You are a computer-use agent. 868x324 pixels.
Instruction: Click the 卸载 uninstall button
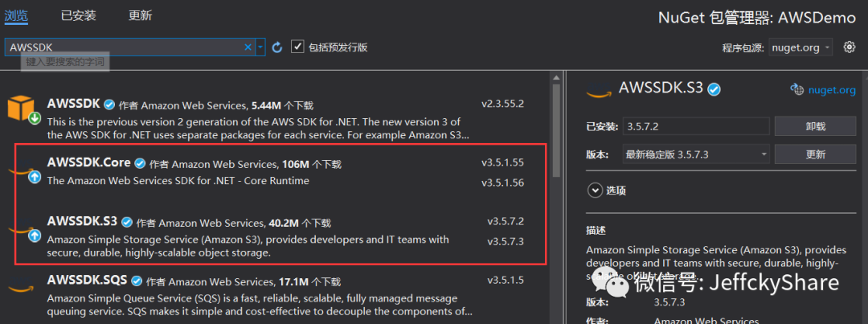pos(816,126)
